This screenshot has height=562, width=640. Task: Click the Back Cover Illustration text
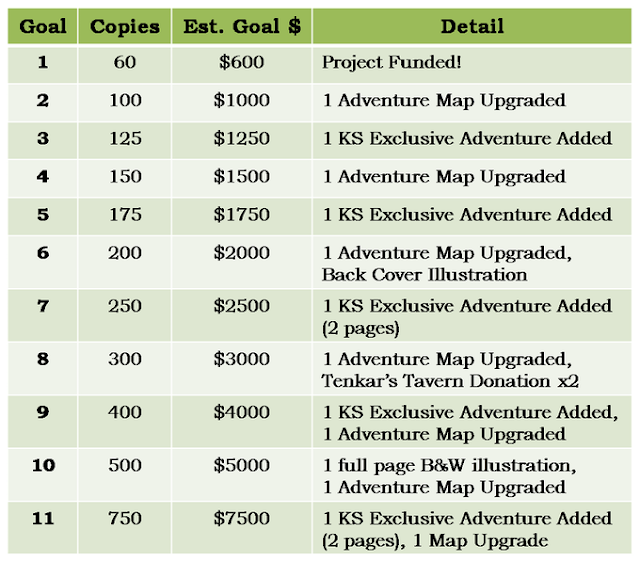(x=424, y=275)
